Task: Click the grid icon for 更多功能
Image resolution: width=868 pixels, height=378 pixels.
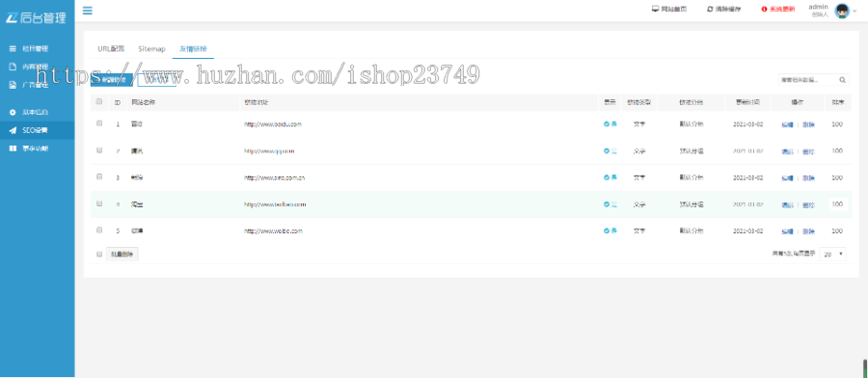Action: (13, 148)
